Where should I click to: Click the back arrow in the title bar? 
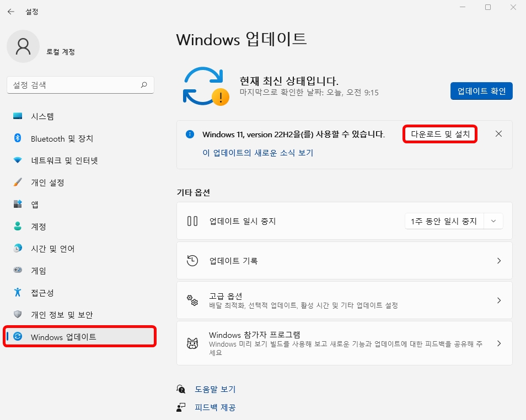pyautogui.click(x=11, y=12)
